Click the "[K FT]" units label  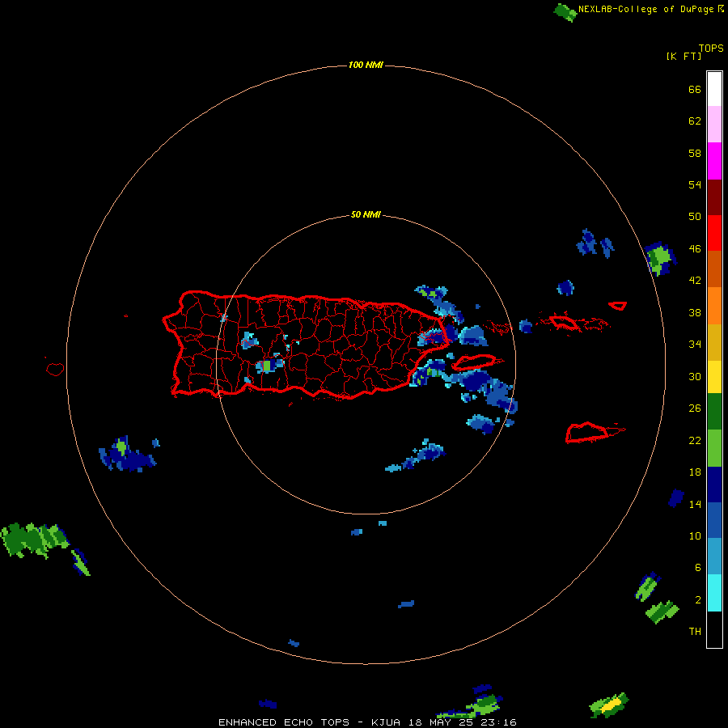pos(684,56)
